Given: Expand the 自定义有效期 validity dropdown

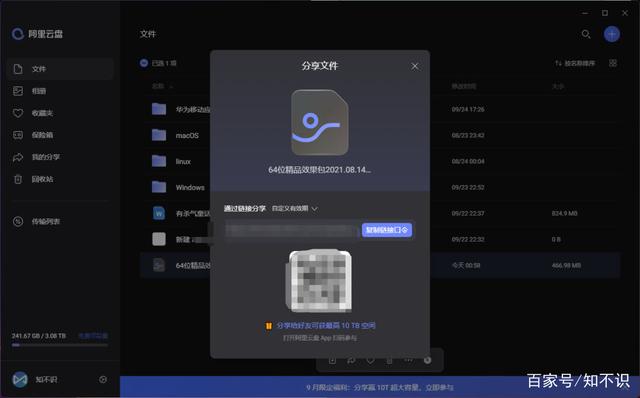Looking at the screenshot, I should click(294, 209).
